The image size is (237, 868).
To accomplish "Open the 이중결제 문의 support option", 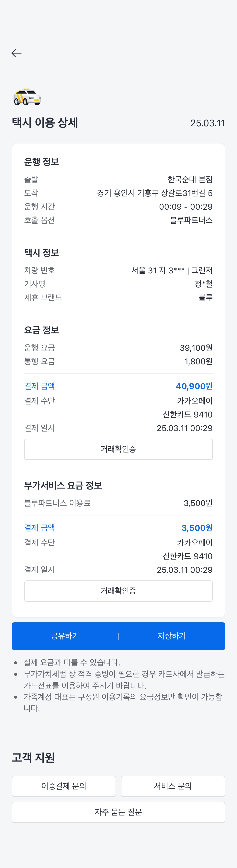I will point(64,786).
